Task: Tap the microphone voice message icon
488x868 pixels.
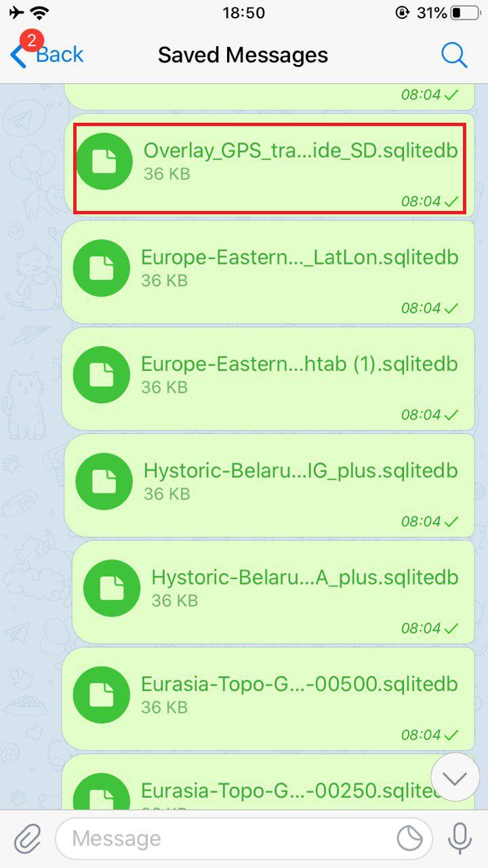Action: pos(460,839)
